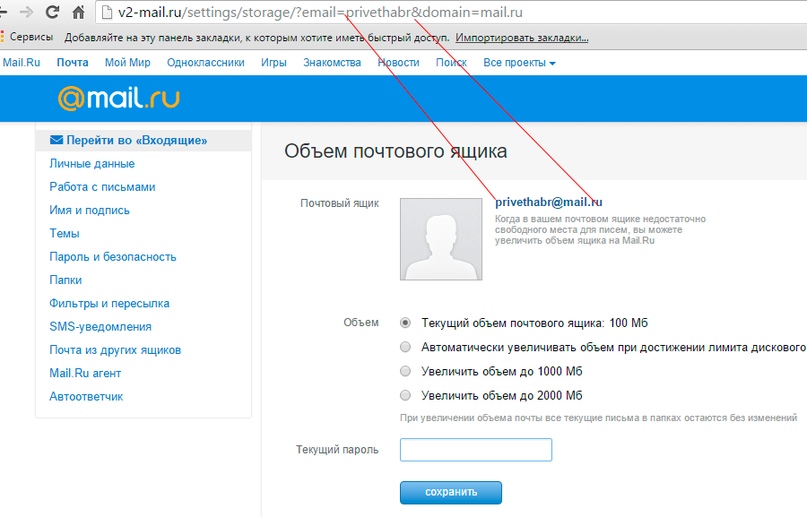The image size is (807, 517).
Task: Click the browser forward arrow
Action: [26, 12]
